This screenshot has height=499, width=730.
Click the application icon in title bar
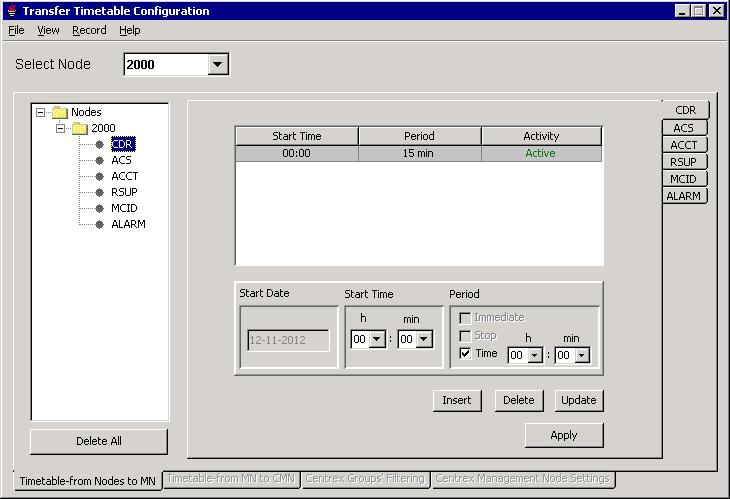pos(12,11)
